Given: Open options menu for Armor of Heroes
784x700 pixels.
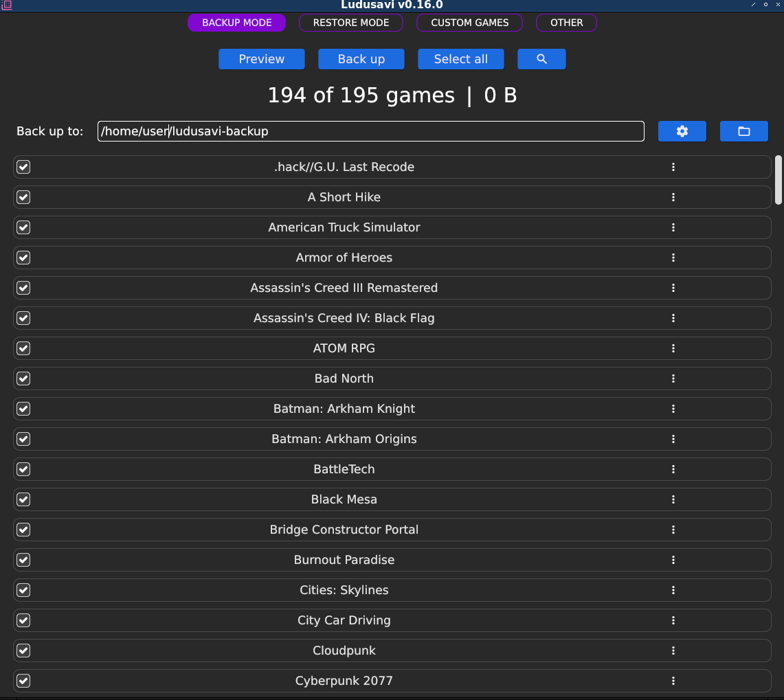Looking at the screenshot, I should pos(673,258).
